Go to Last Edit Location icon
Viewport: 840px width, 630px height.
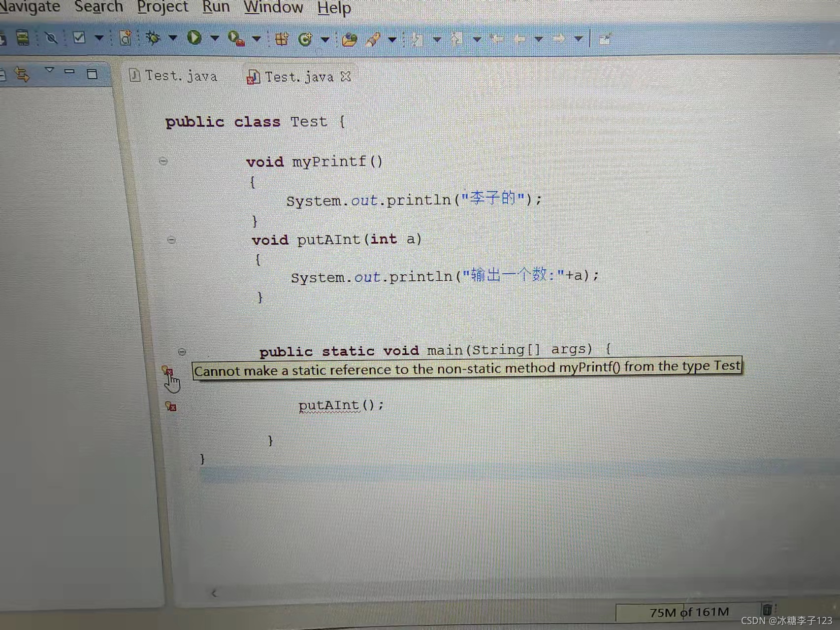(497, 38)
